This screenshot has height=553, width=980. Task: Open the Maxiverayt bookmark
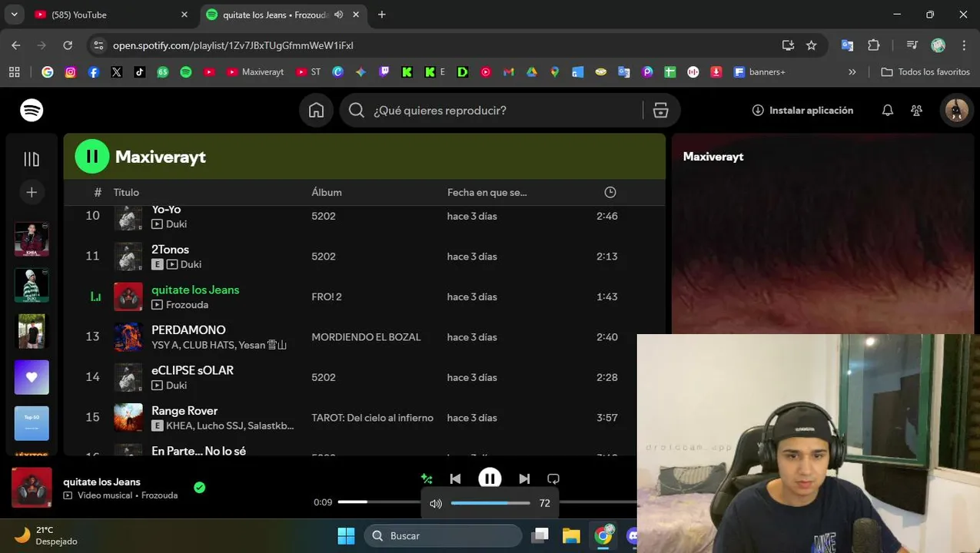pyautogui.click(x=255, y=71)
